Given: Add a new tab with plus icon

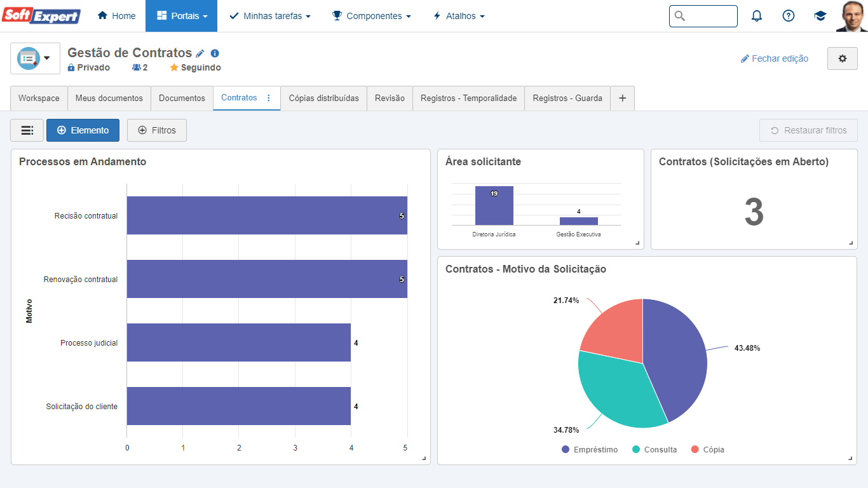Looking at the screenshot, I should tap(622, 98).
